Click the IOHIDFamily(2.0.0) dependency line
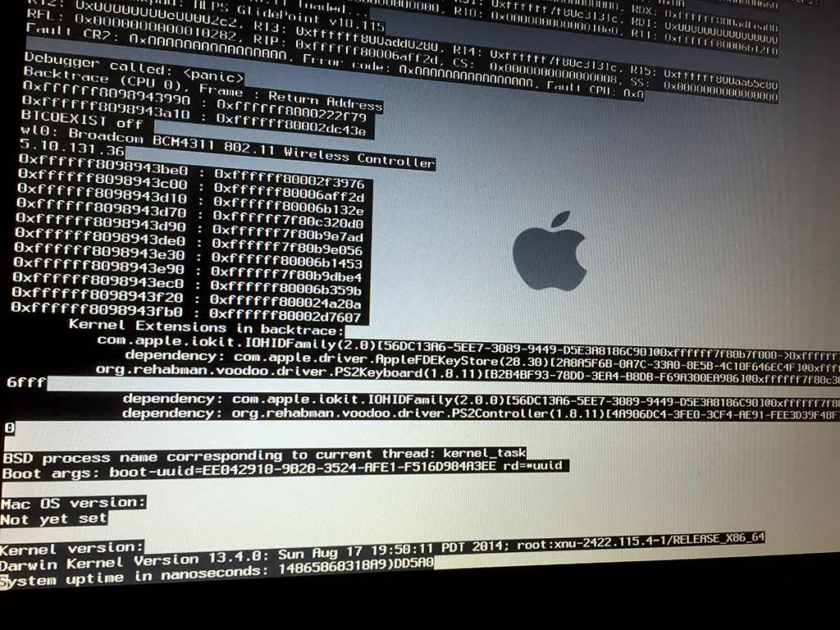 pos(481,401)
